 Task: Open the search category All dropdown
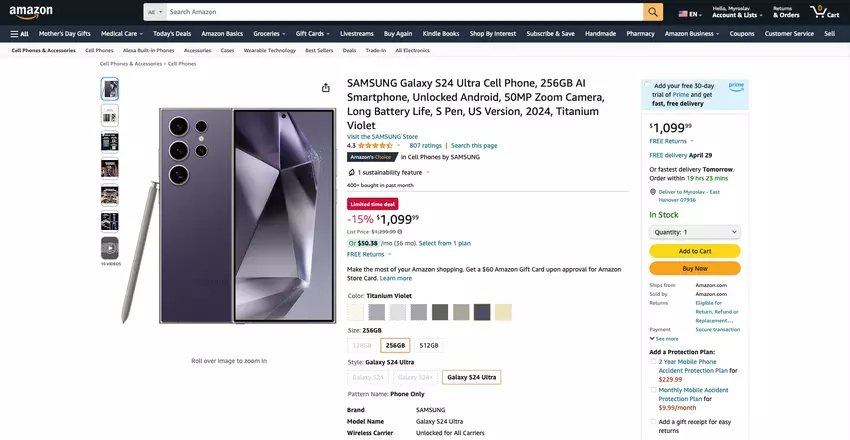(x=152, y=12)
